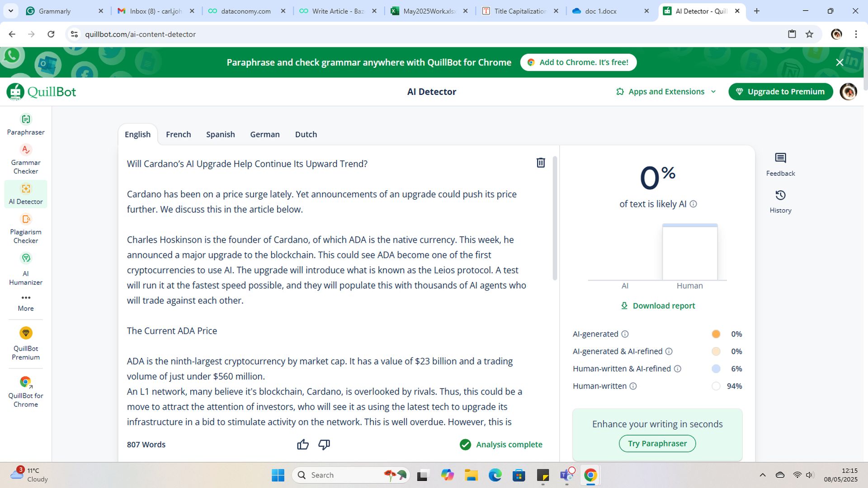The width and height of the screenshot is (868, 488).
Task: Click the Human bar in the chart
Action: coord(690,252)
